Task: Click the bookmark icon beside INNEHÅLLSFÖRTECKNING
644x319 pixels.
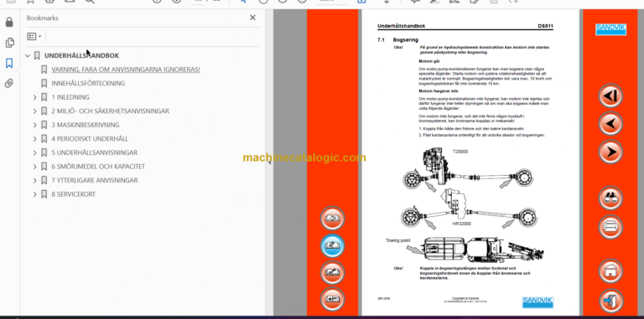Action: click(44, 83)
